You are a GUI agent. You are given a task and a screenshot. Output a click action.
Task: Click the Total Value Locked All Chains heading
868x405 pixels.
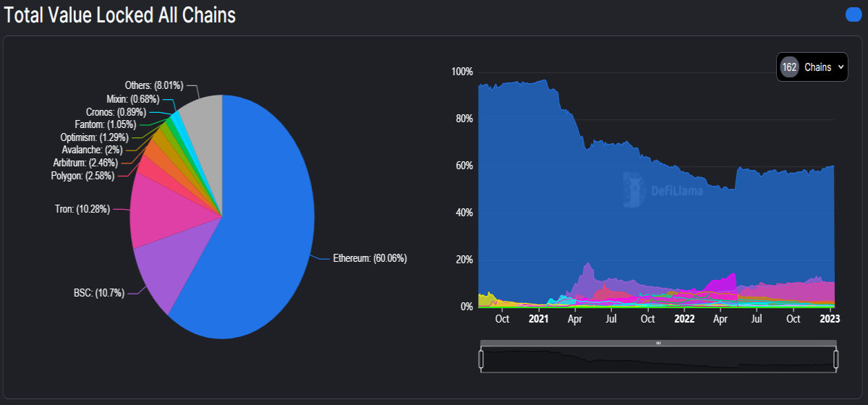pyautogui.click(x=120, y=15)
